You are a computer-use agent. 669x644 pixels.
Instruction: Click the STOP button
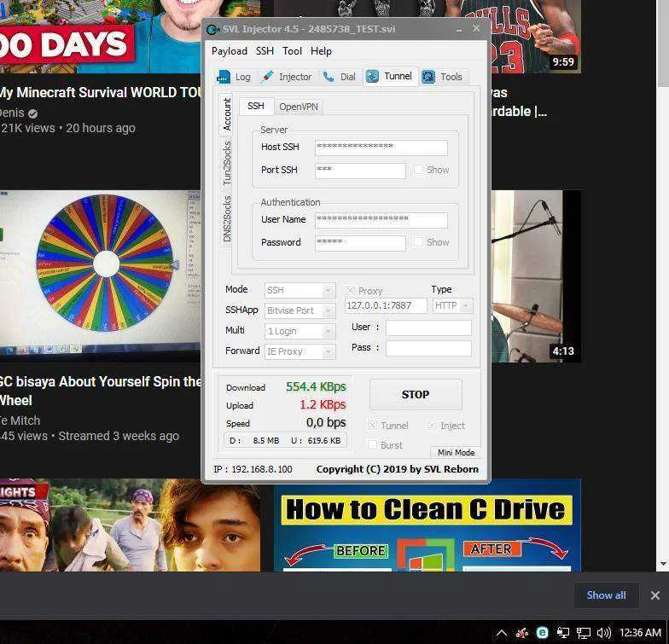(416, 394)
